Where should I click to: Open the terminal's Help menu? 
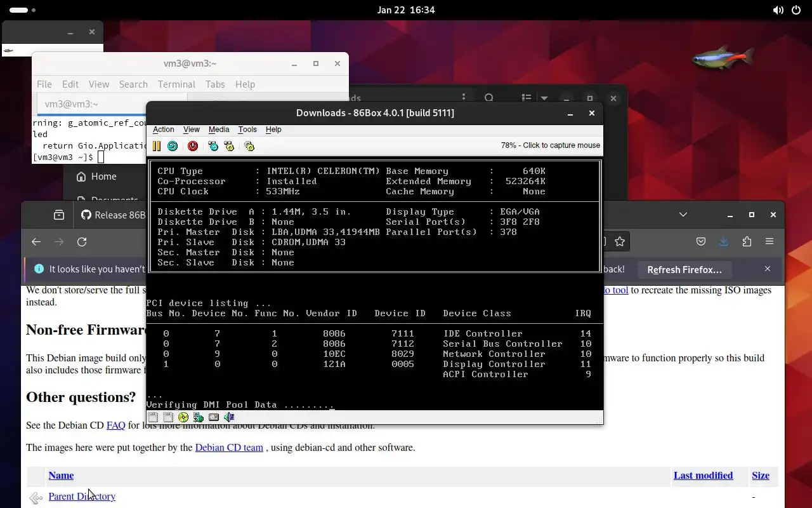245,84
